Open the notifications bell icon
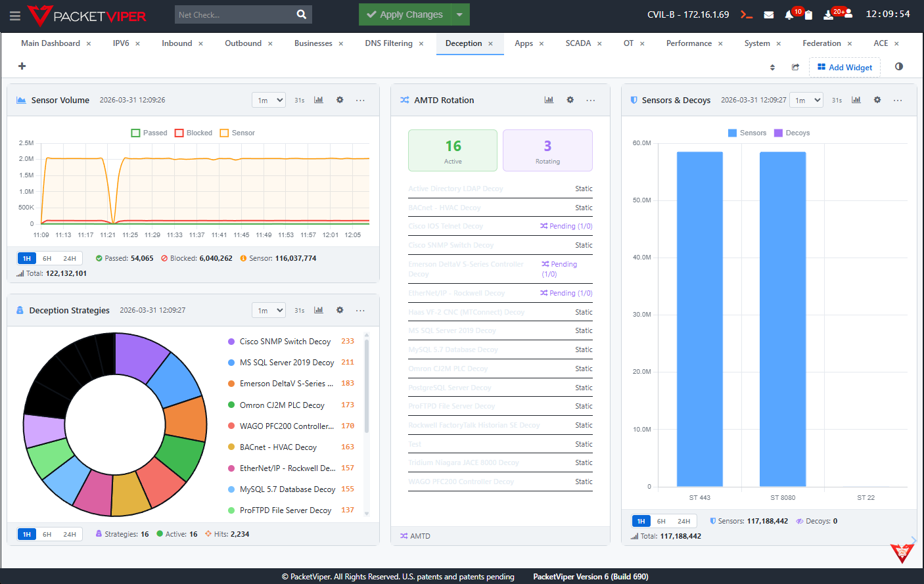This screenshot has width=924, height=584. click(x=789, y=14)
